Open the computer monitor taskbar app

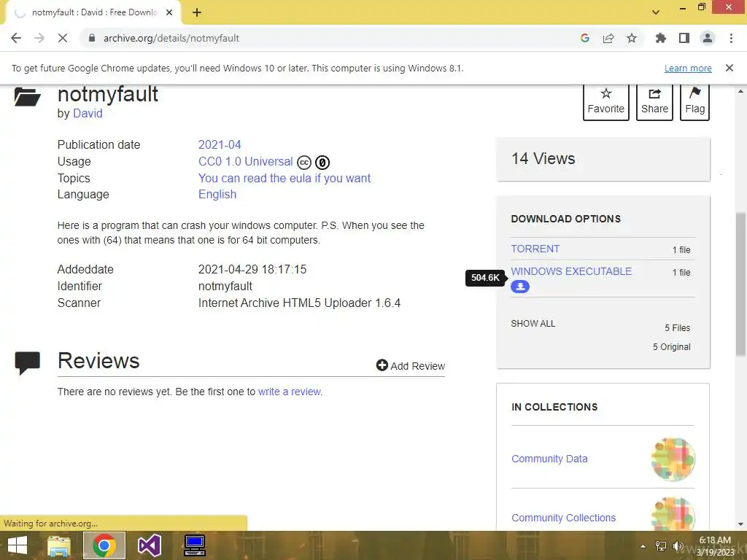coord(195,545)
